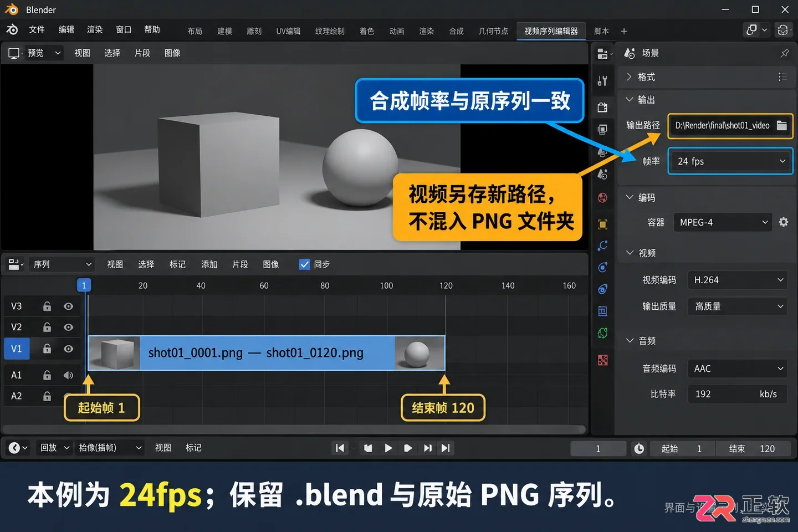Image resolution: width=798 pixels, height=532 pixels.
Task: Open the Render properties tab icon
Action: 602,107
